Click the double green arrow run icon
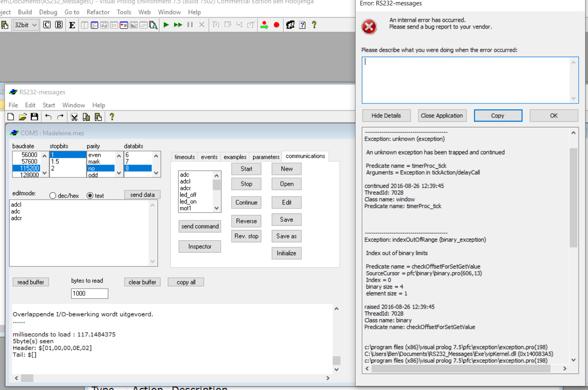 pos(178,25)
